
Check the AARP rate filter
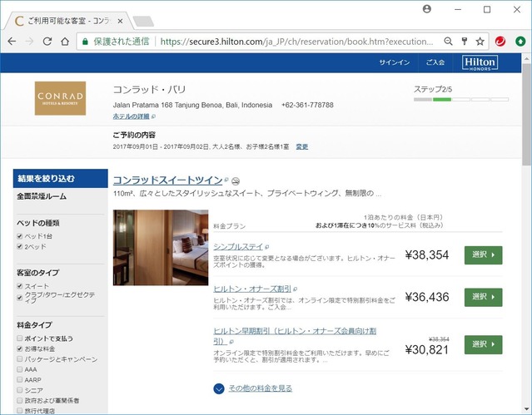(x=20, y=380)
